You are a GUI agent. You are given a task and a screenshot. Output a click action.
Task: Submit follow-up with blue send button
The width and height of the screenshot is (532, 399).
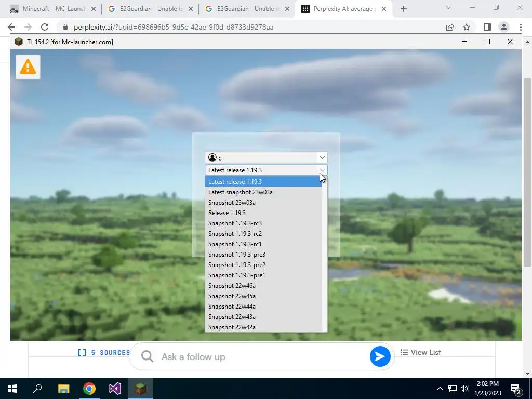pyautogui.click(x=380, y=356)
